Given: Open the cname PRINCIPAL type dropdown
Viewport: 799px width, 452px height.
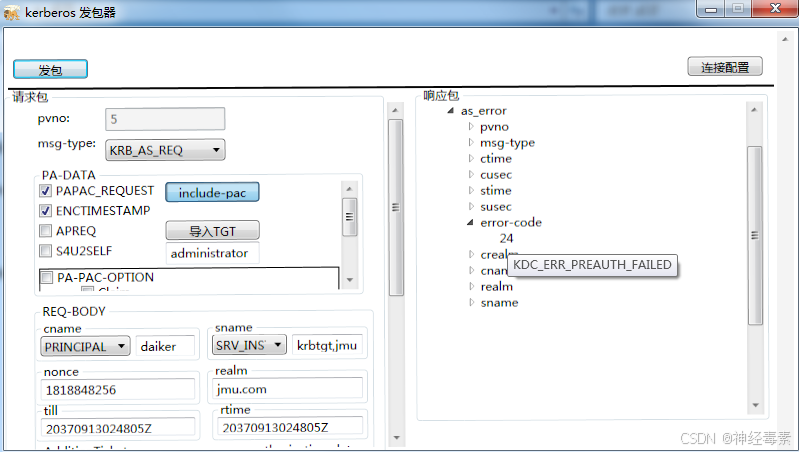Looking at the screenshot, I should pos(85,347).
